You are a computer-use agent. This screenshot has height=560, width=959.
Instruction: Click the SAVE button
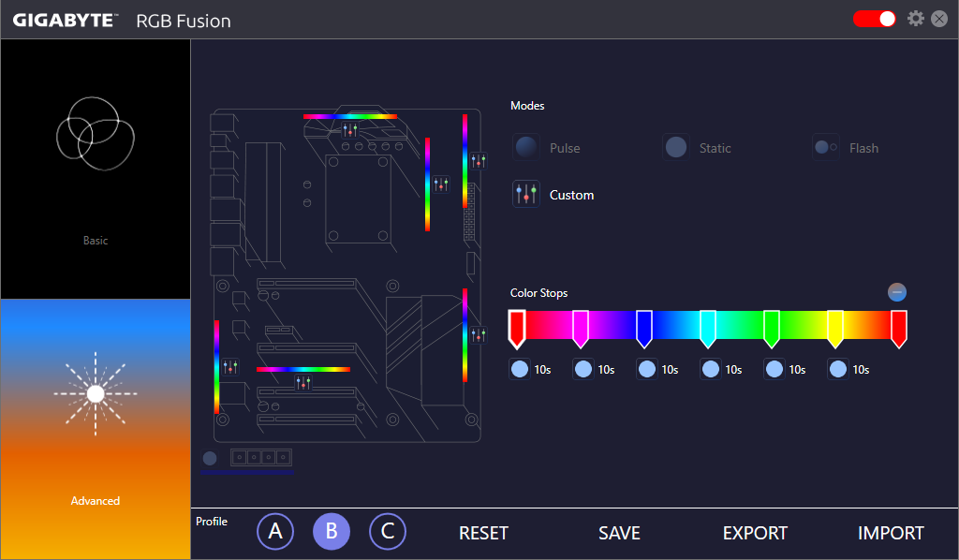pyautogui.click(x=619, y=533)
